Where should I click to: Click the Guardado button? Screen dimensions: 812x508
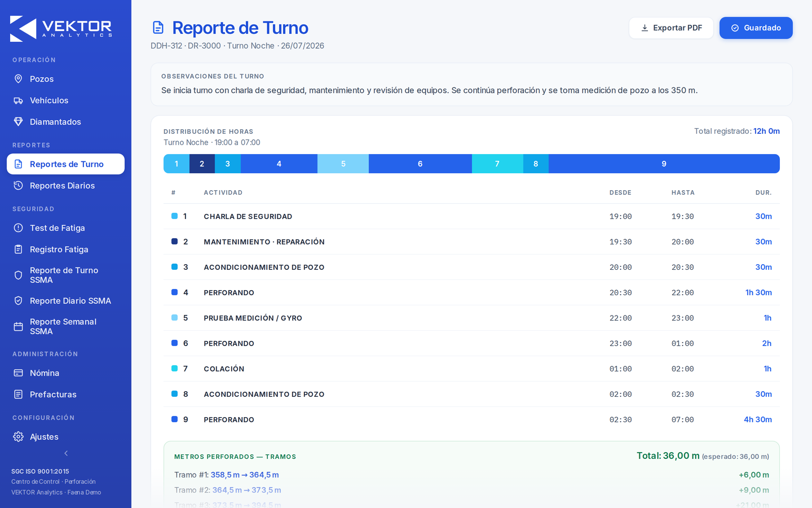pyautogui.click(x=756, y=28)
